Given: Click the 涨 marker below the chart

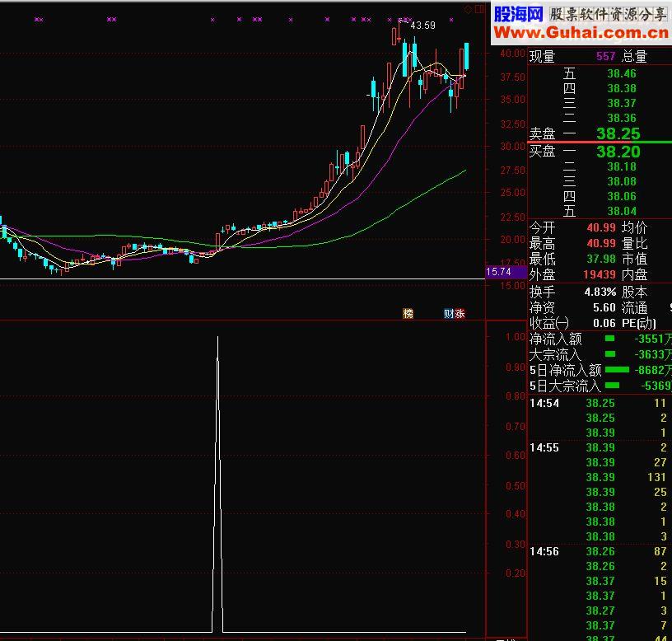Looking at the screenshot, I should click(460, 313).
